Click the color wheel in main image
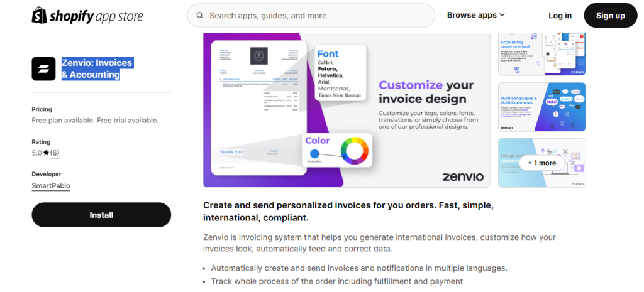Image resolution: width=644 pixels, height=292 pixels. 355,151
